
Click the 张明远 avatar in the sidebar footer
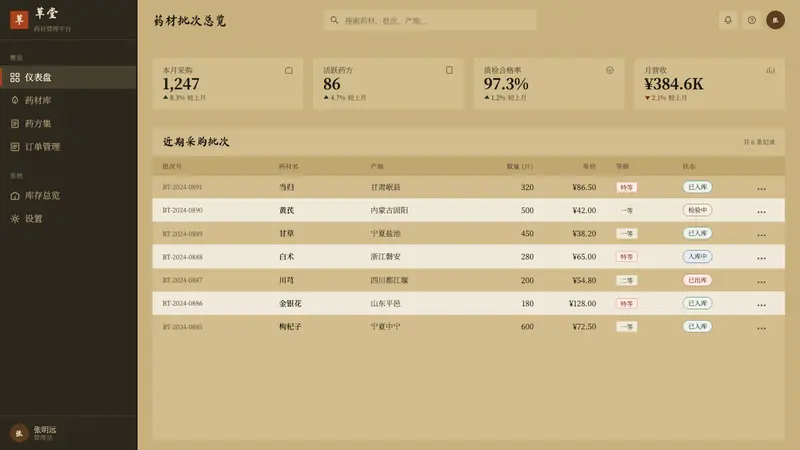[x=19, y=433]
